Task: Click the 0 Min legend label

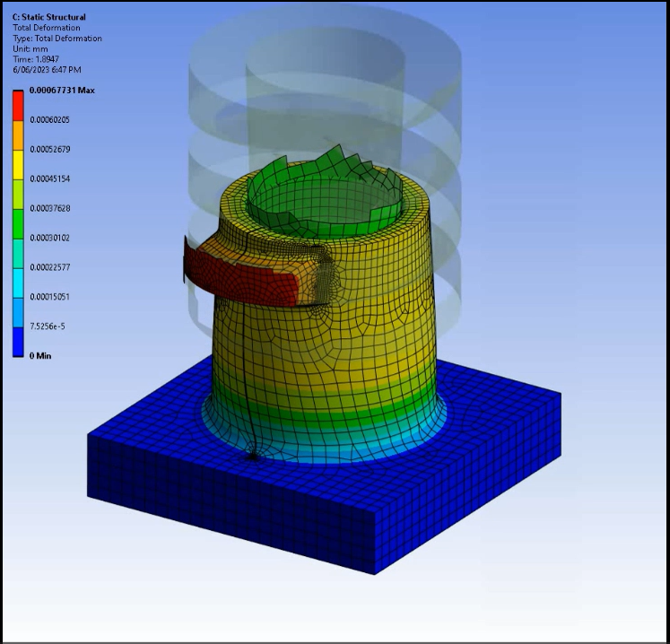Action: [40, 356]
